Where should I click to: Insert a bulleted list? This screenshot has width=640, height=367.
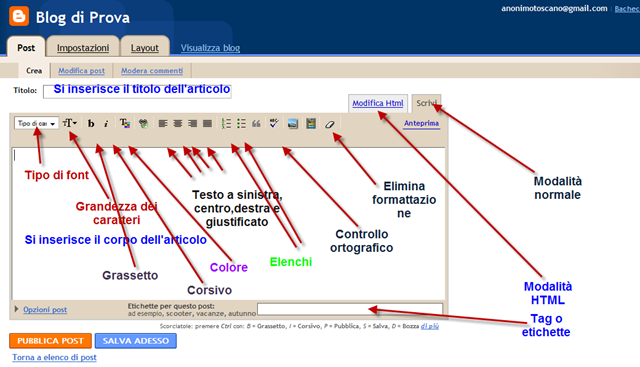(241, 123)
